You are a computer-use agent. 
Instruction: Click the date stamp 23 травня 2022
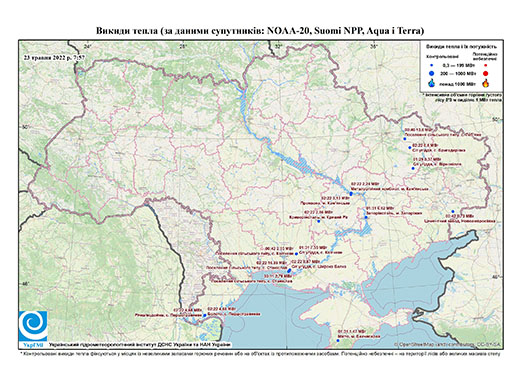[x=54, y=57]
